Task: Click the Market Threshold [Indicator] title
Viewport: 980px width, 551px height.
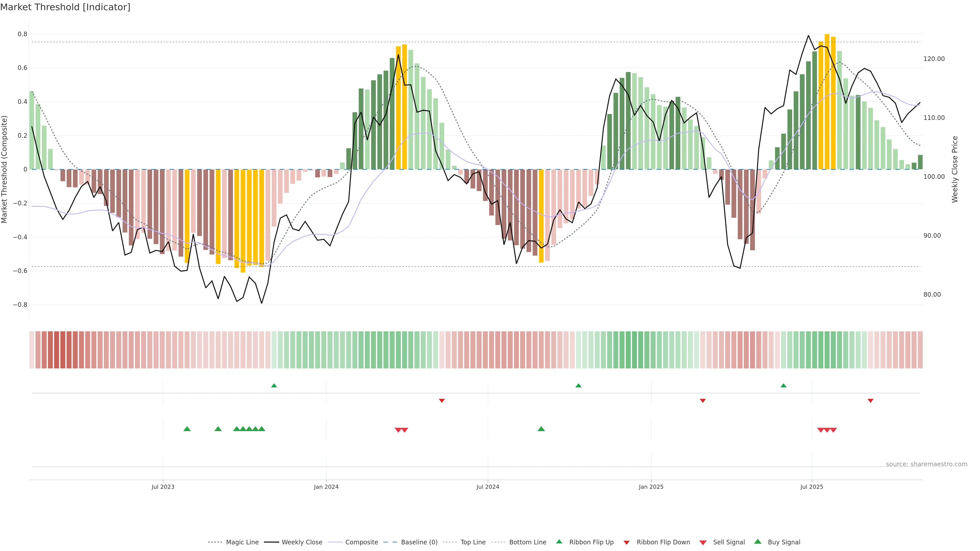Action: 65,7
